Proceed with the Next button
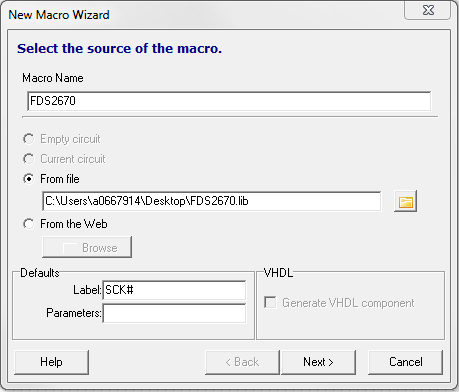Viewport: 459px width, 392px height. [318, 362]
